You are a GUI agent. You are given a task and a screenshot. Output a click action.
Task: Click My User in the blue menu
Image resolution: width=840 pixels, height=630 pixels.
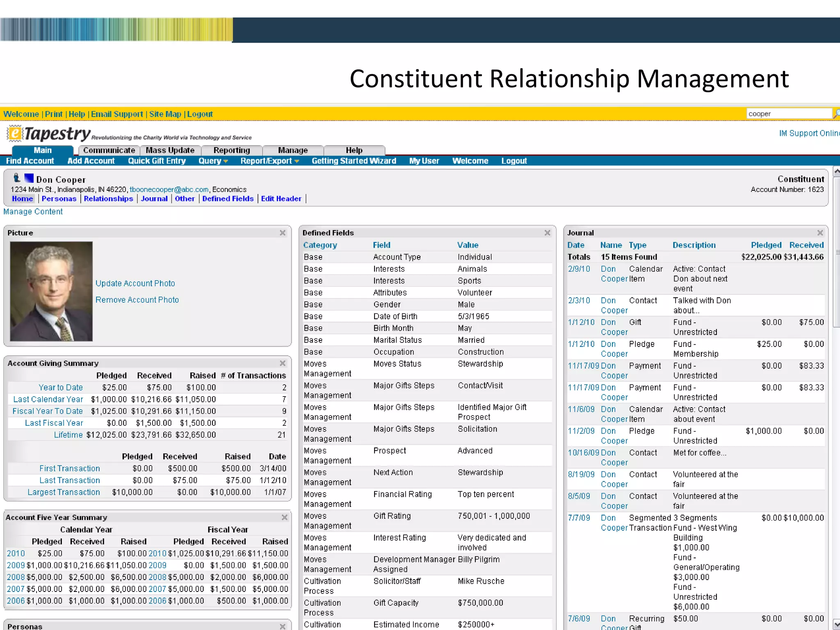pyautogui.click(x=424, y=161)
